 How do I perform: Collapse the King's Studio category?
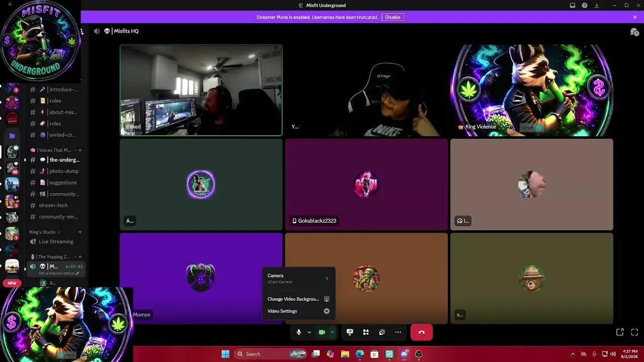45,232
